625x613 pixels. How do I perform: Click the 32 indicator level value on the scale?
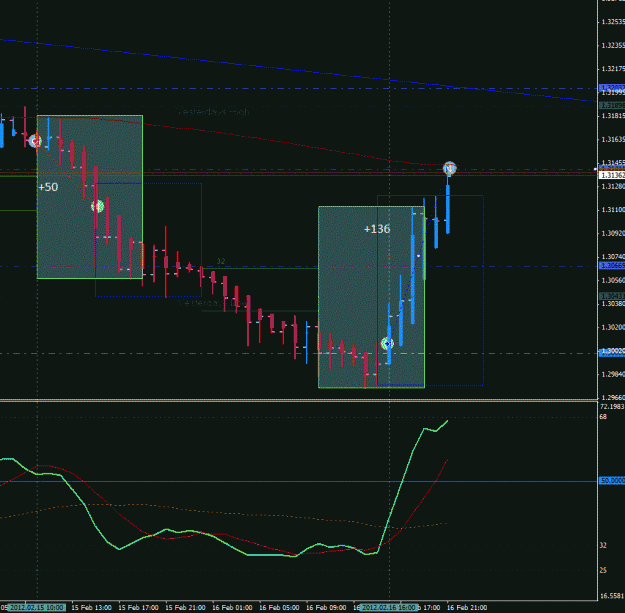[x=603, y=545]
